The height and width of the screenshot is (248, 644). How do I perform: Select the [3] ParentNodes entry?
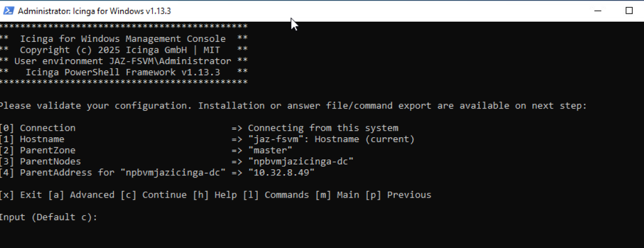point(177,161)
